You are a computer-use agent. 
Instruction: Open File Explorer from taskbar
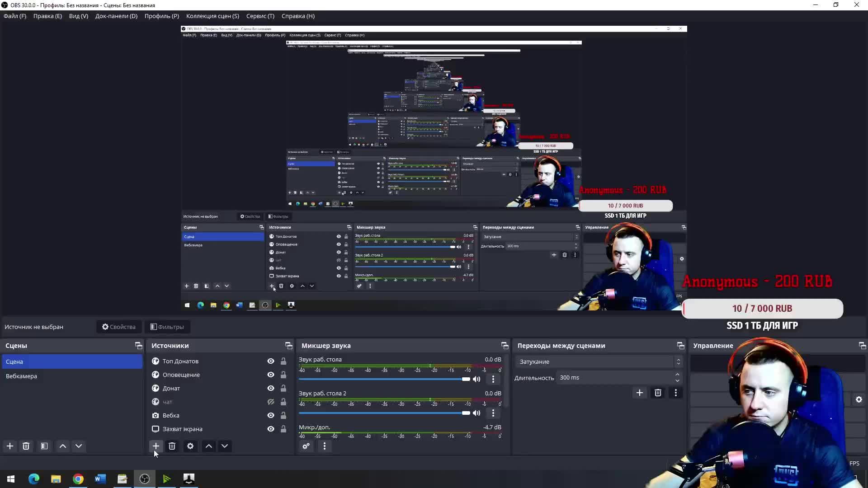pos(56,479)
